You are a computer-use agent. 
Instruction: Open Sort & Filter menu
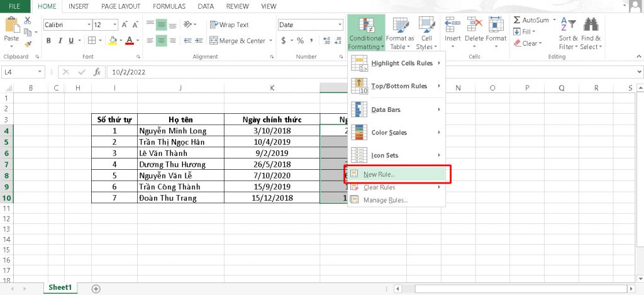click(569, 33)
